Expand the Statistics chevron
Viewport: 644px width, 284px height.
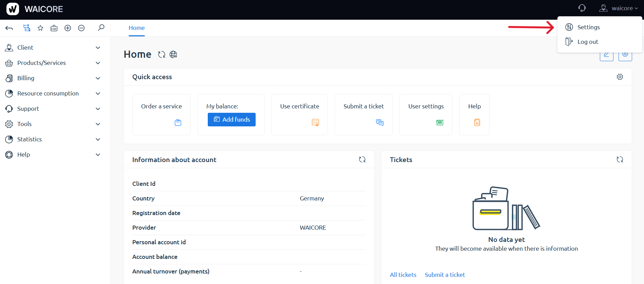[98, 139]
